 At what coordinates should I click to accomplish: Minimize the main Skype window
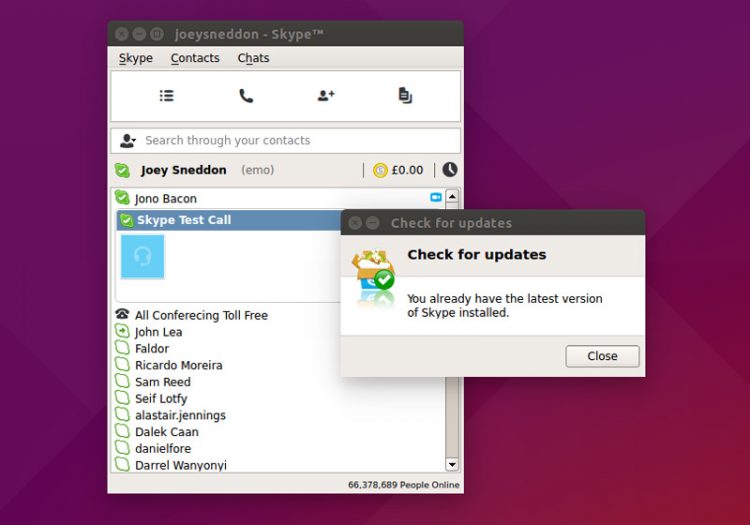139,34
